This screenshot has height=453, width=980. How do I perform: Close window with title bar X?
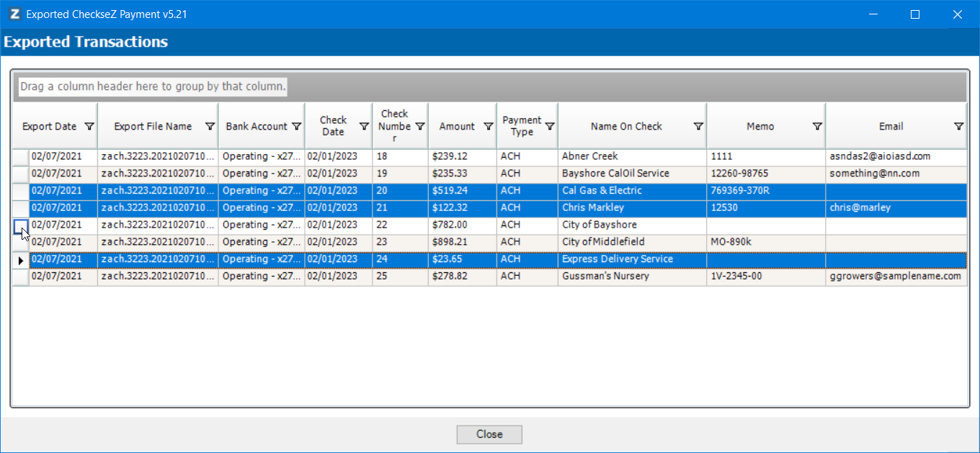(x=958, y=14)
